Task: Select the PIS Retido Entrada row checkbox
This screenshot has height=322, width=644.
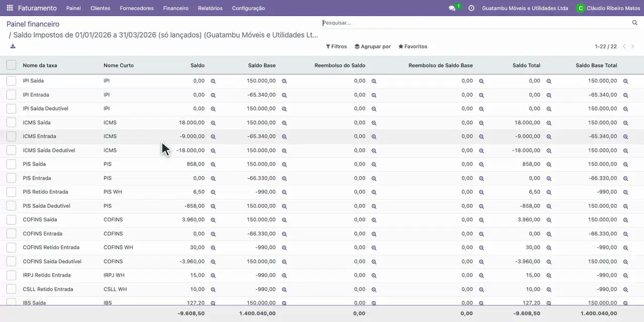Action: (x=11, y=192)
